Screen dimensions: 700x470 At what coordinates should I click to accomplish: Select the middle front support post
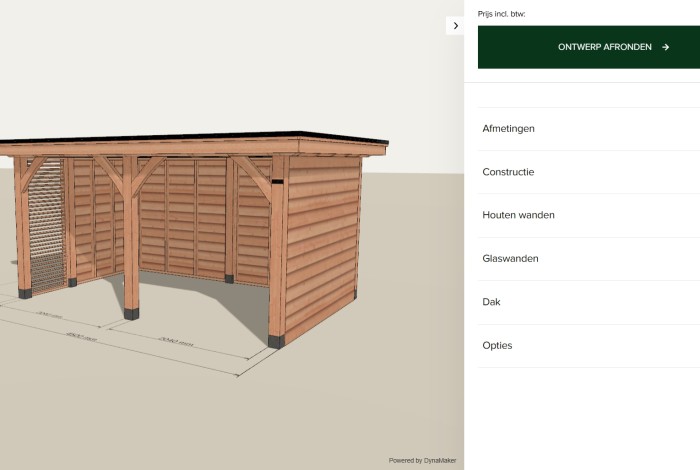(x=131, y=240)
